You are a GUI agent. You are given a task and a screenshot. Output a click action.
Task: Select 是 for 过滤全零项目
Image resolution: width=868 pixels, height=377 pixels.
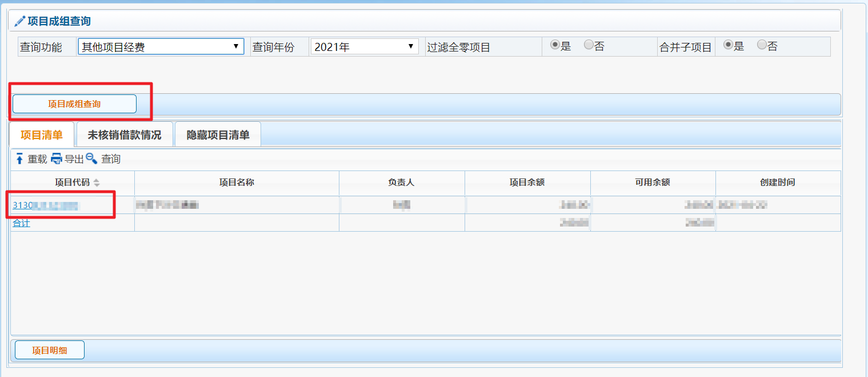tap(554, 46)
